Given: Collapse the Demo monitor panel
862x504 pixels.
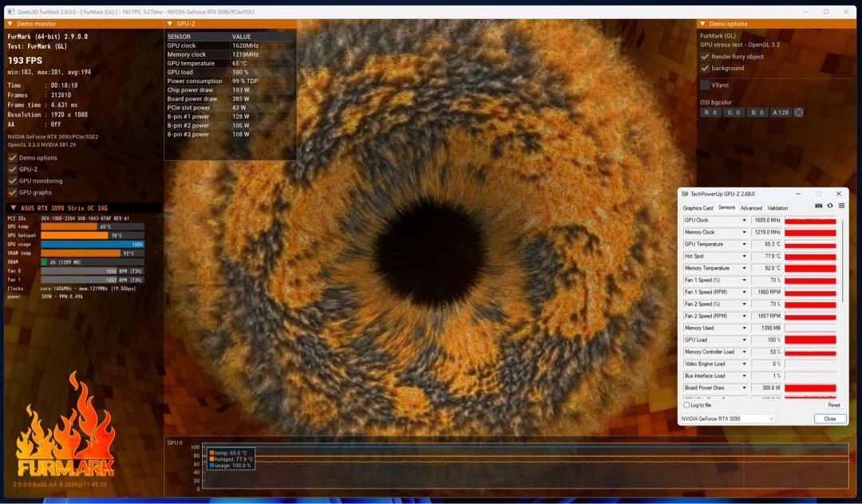Looking at the screenshot, I should [x=10, y=24].
